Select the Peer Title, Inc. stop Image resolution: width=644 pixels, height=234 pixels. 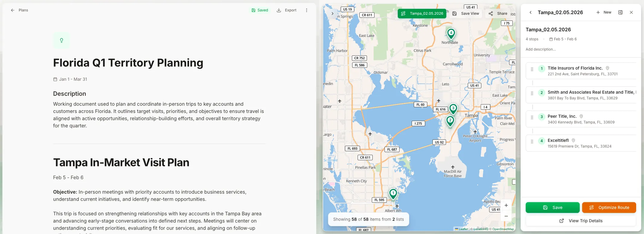tap(581, 119)
